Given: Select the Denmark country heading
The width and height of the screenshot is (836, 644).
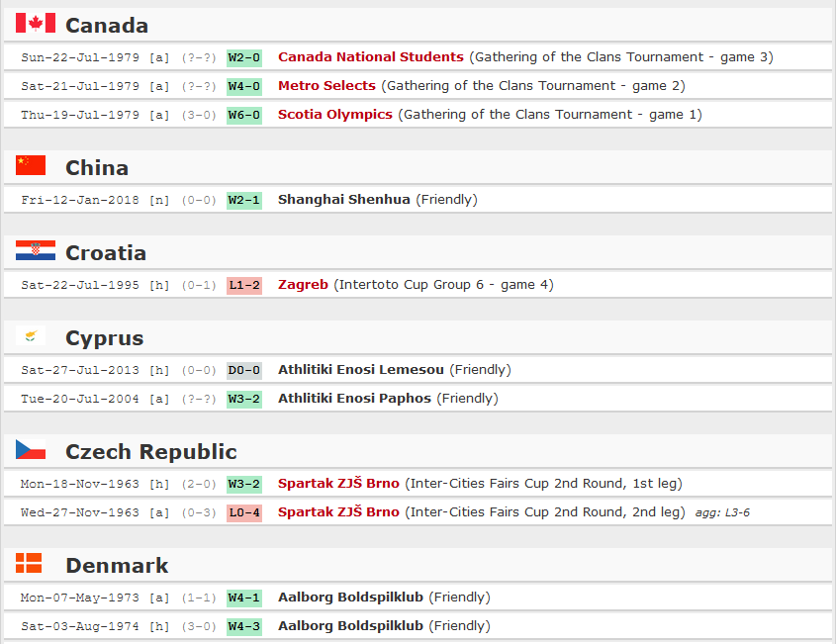Looking at the screenshot, I should (x=117, y=566).
